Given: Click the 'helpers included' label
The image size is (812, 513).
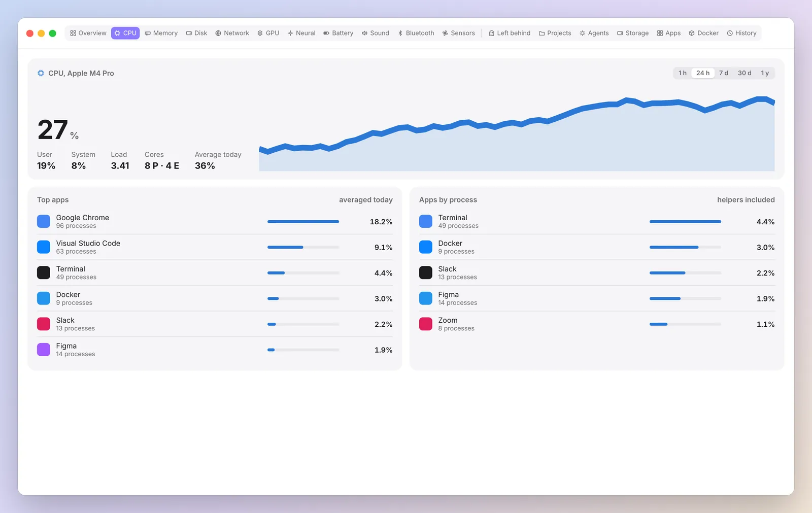Looking at the screenshot, I should point(746,200).
